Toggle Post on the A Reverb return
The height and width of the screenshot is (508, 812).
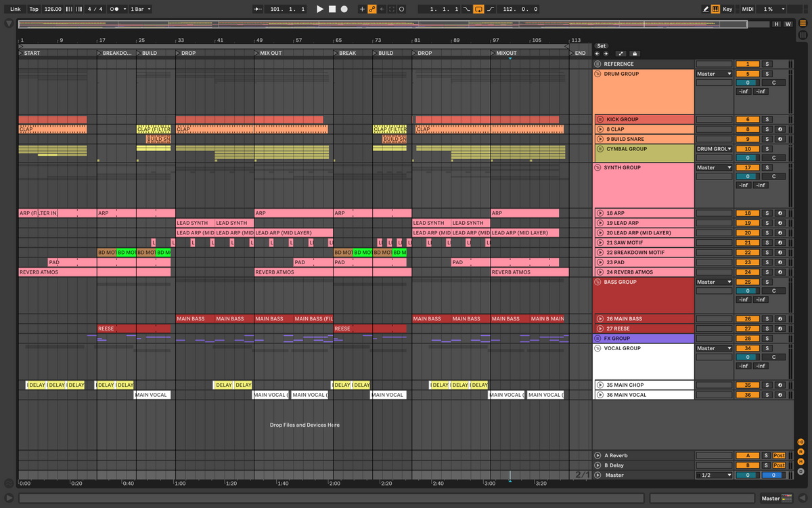(x=779, y=456)
